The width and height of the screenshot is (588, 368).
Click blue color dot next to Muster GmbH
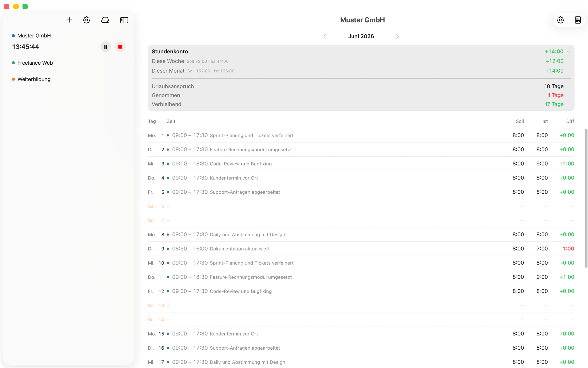13,36
